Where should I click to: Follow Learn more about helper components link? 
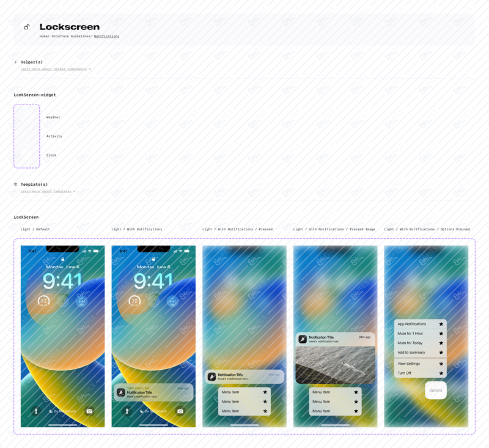point(54,69)
